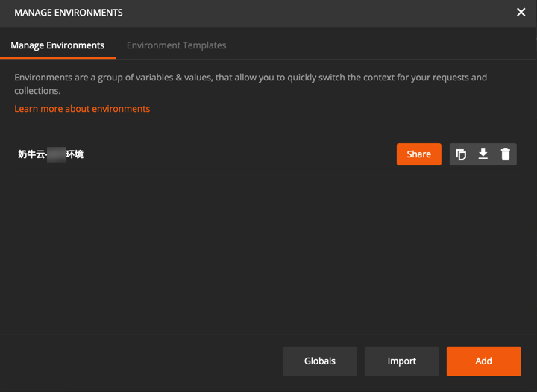Open the 奶牛云 environment for editing
The height and width of the screenshot is (392, 537).
pos(51,154)
